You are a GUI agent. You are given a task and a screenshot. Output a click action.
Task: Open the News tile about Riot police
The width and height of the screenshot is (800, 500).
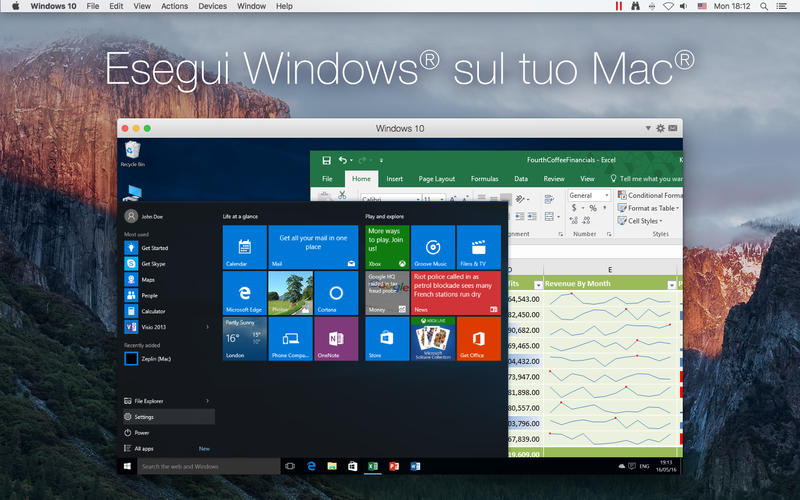[x=456, y=293]
